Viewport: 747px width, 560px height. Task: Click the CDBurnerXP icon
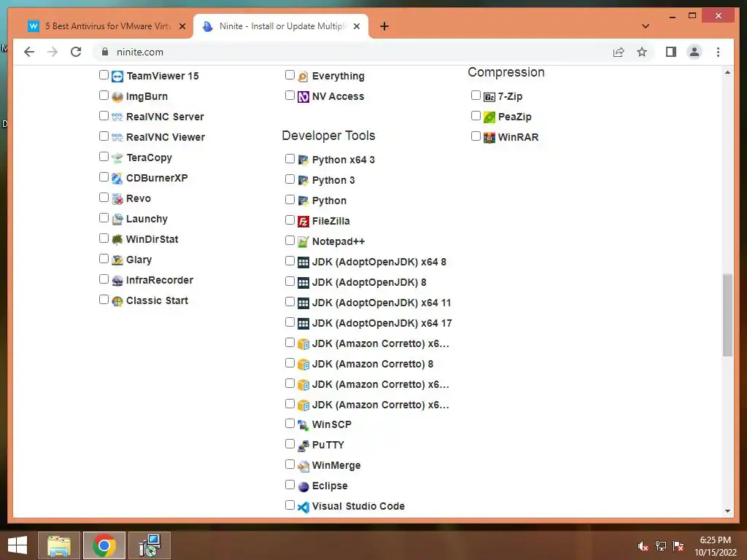pyautogui.click(x=117, y=179)
